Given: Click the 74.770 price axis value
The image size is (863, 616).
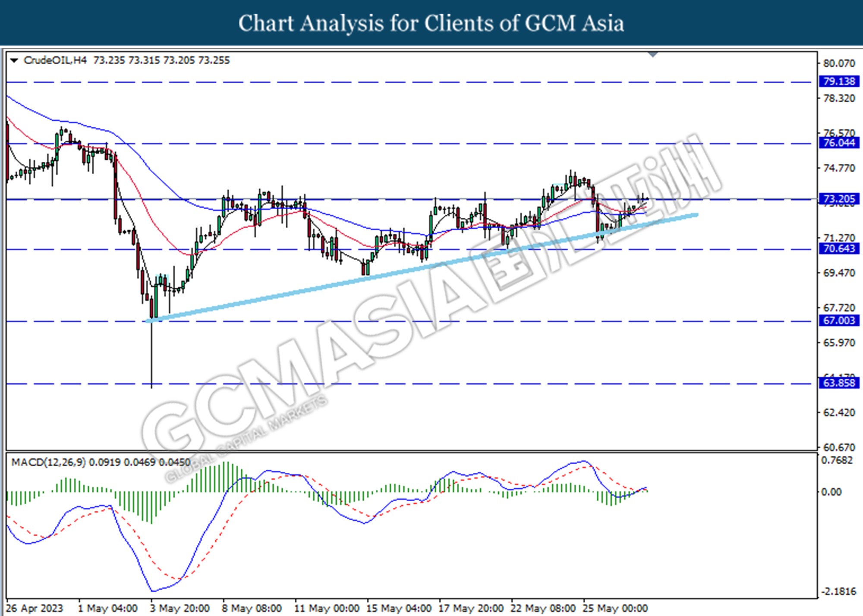Looking at the screenshot, I should pos(839,168).
